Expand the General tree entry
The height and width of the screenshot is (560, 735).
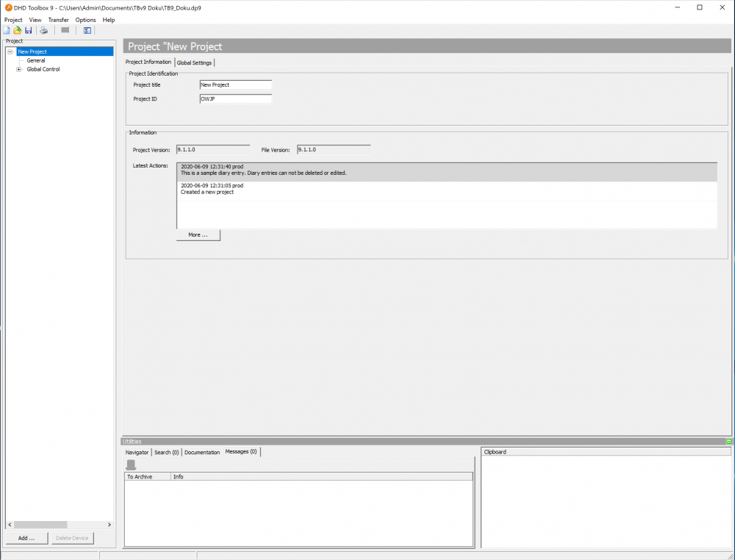35,60
